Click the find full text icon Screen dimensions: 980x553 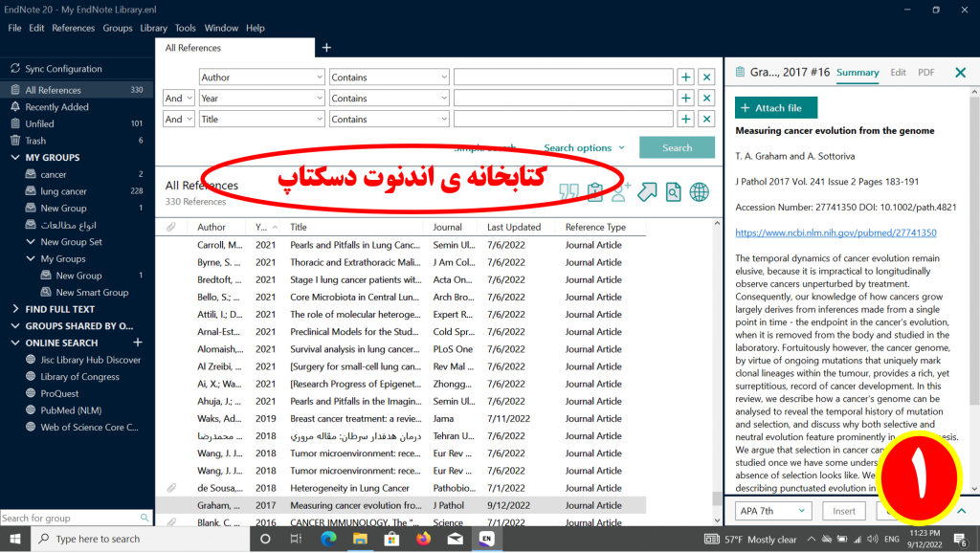pos(673,192)
